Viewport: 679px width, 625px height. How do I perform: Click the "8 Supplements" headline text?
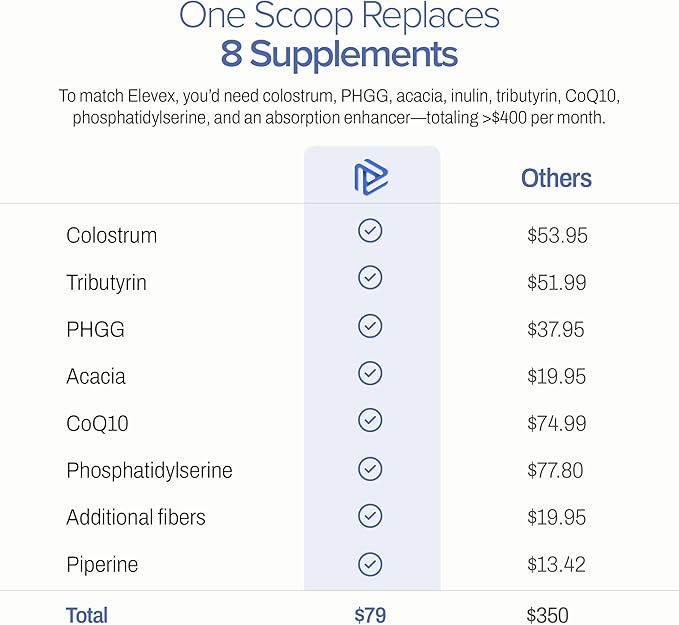click(339, 53)
